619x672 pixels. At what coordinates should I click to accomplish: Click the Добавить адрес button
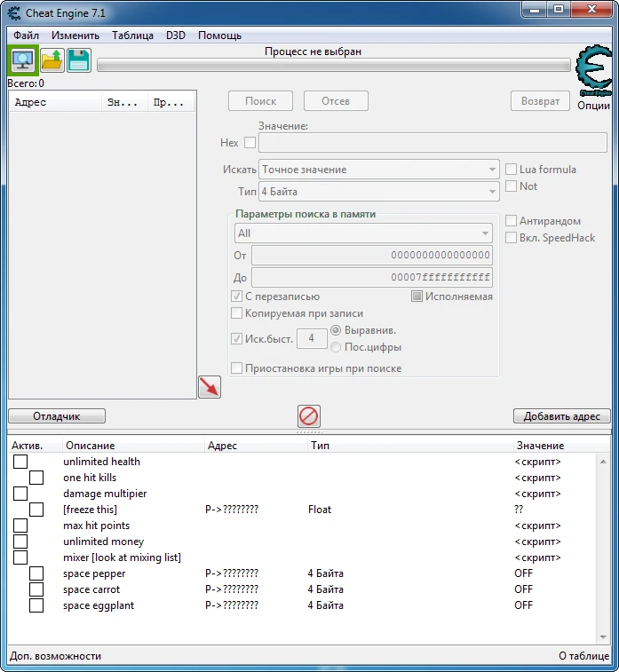[x=561, y=415]
